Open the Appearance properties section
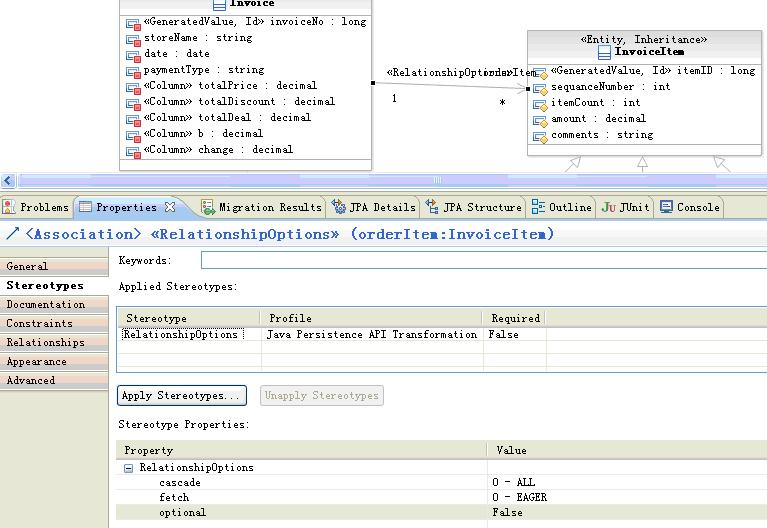The image size is (767, 528). point(54,362)
